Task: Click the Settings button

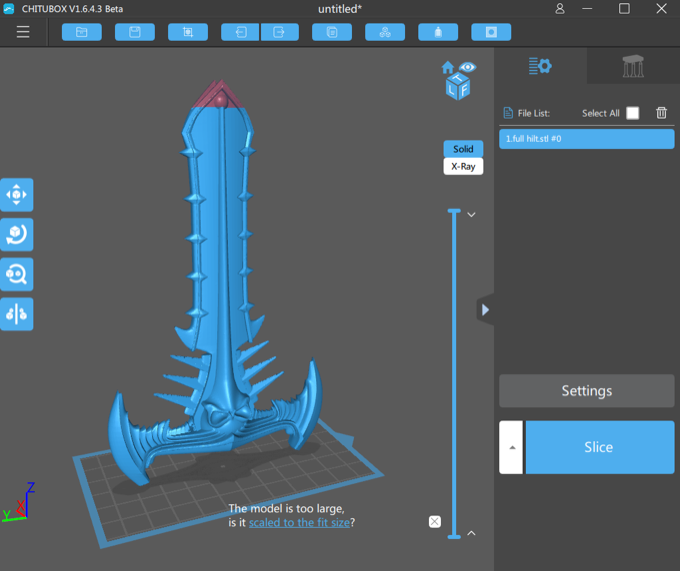Action: click(587, 391)
